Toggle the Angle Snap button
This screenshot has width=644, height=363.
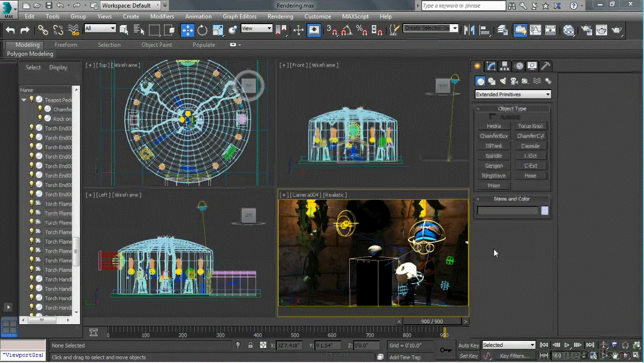(346, 30)
